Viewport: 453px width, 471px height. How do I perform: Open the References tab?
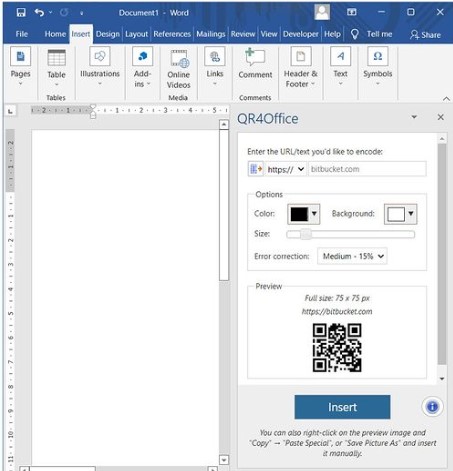pos(172,34)
